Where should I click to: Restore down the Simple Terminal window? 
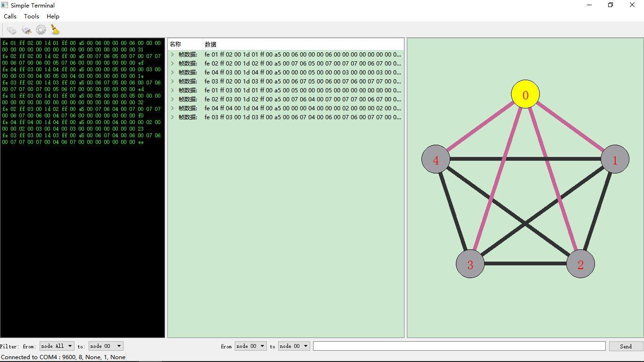click(x=611, y=5)
